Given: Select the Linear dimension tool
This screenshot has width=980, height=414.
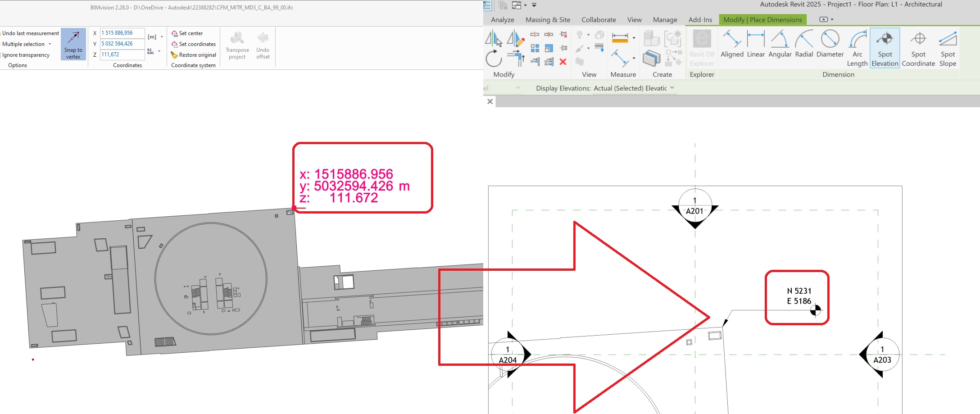Looking at the screenshot, I should coord(756,44).
